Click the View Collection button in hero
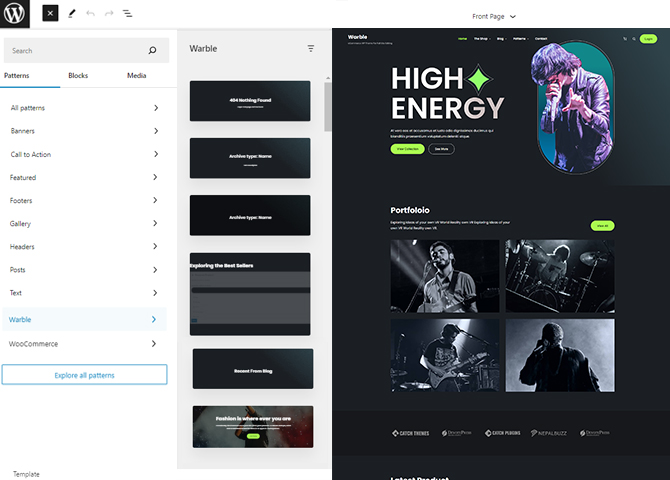The image size is (670, 480). (406, 148)
